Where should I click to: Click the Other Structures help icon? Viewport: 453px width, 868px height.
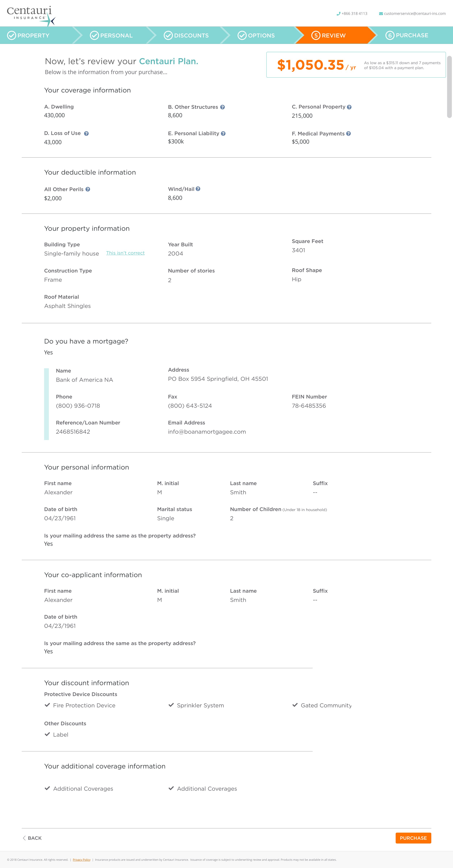coord(223,107)
